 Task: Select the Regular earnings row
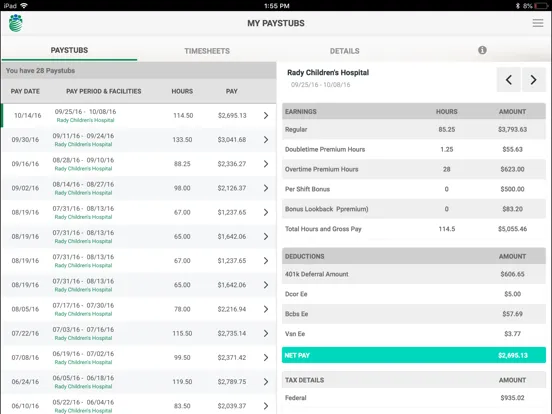[x=414, y=130]
